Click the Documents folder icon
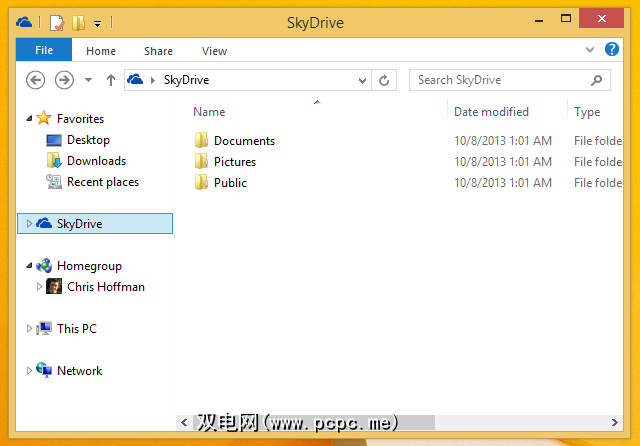The width and height of the screenshot is (640, 446). tap(201, 140)
